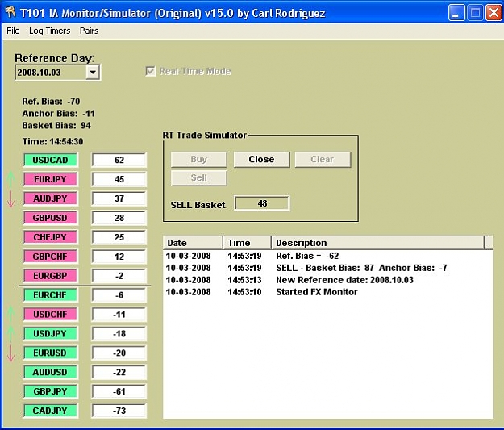504x430 pixels.
Task: Select the AUDJPY pair label
Action: 51,198
